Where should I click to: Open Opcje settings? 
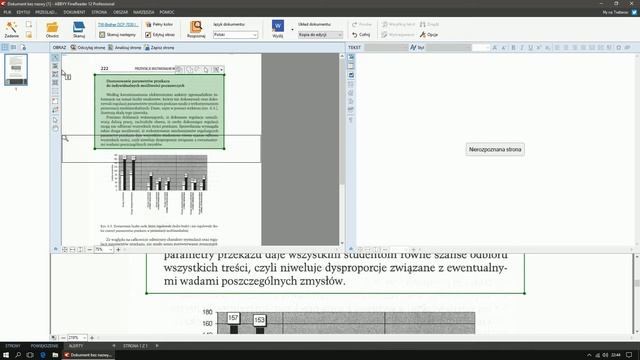pos(429,35)
